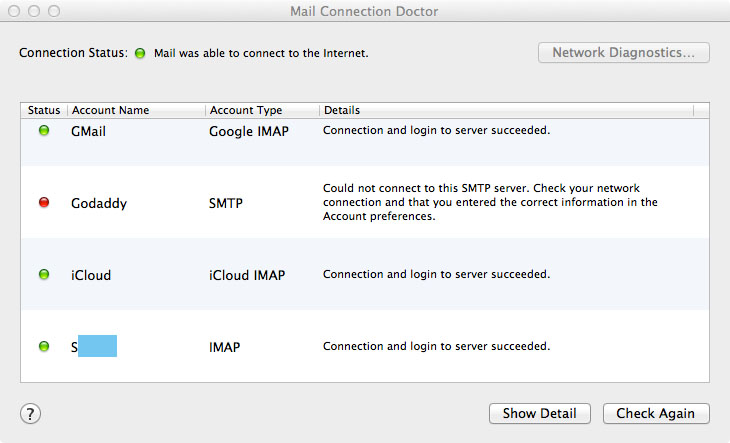Click the green status light for iCloud
Screen dimensions: 730x443
(x=44, y=274)
